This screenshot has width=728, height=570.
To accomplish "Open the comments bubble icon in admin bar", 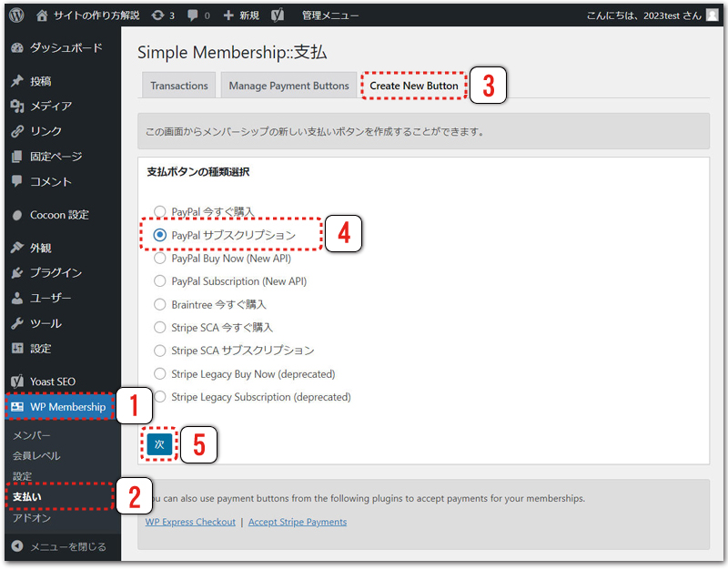I will tap(196, 15).
